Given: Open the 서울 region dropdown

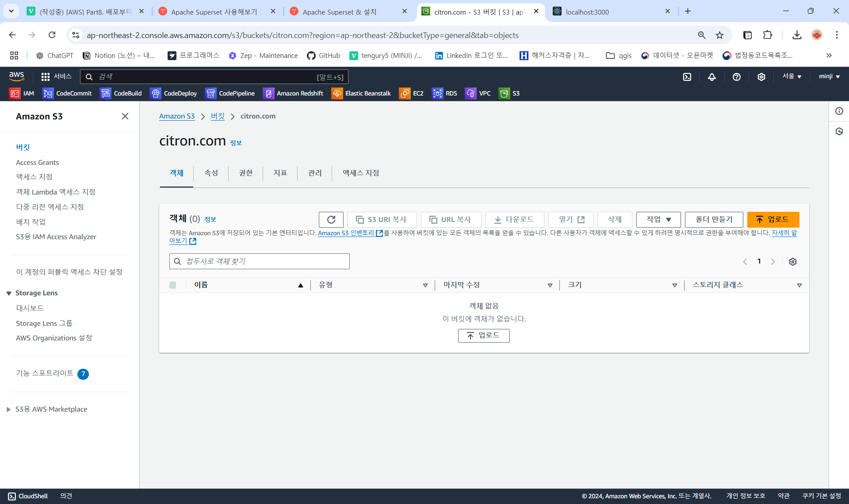Looking at the screenshot, I should 792,76.
